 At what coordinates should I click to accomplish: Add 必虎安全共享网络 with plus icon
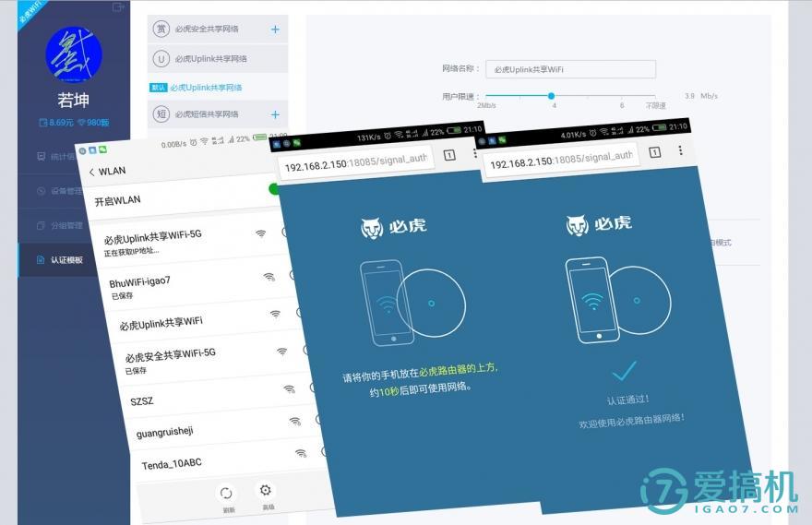point(275,30)
